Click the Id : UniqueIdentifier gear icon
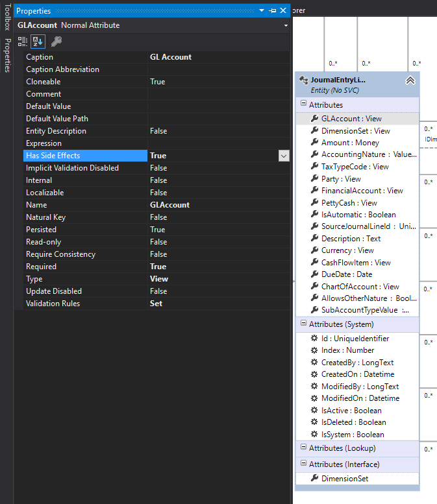437x504 pixels. pos(314,338)
